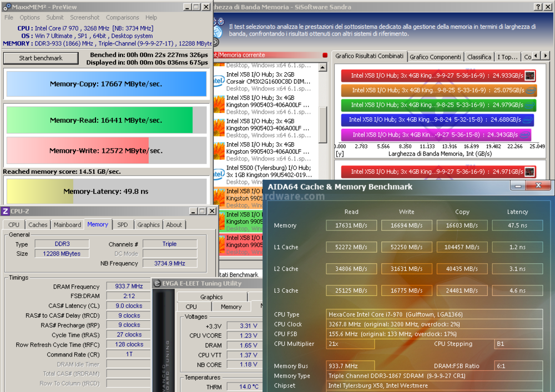Click the Memory-Read 16441 MByte/sec bar
555x392 pixels.
point(106,120)
